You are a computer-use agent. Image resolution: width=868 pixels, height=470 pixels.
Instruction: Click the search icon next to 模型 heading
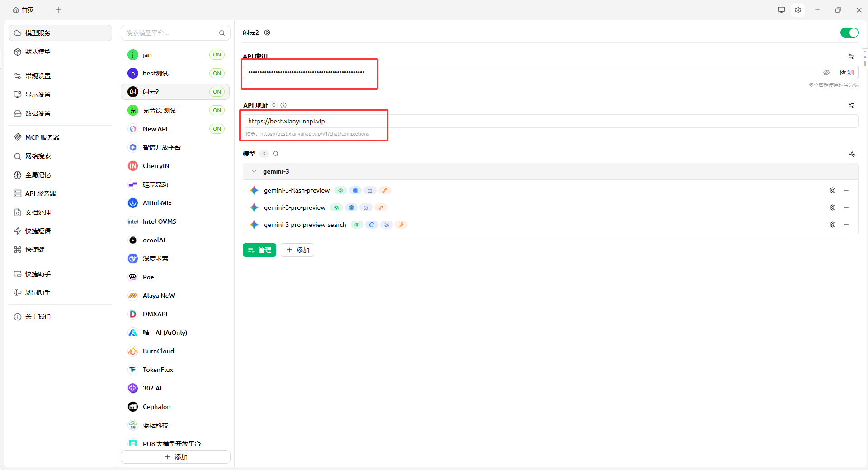[x=276, y=154]
